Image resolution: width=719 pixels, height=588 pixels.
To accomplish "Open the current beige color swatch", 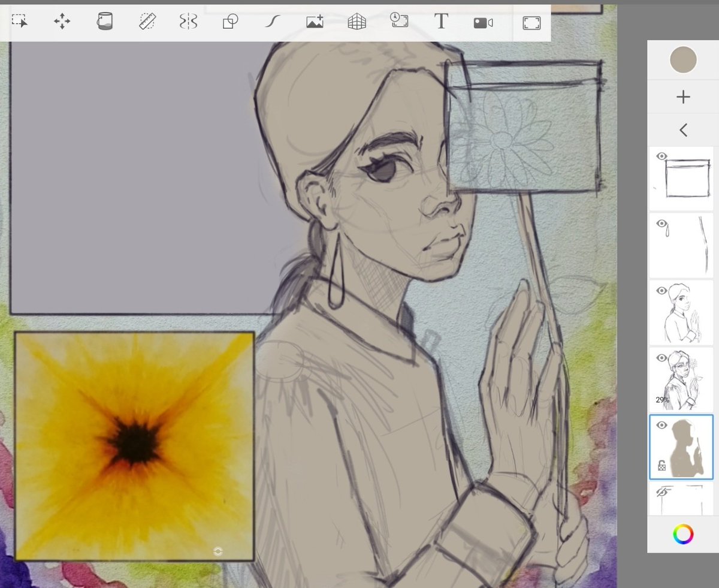I will click(x=683, y=60).
